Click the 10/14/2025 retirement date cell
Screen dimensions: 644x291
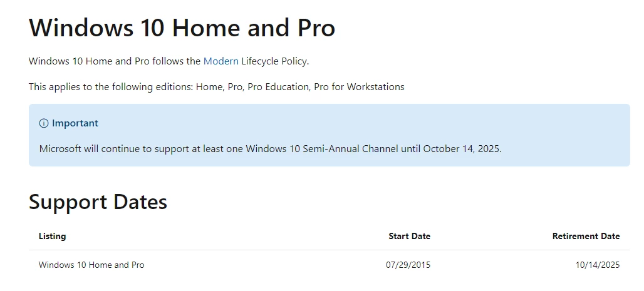pyautogui.click(x=598, y=265)
